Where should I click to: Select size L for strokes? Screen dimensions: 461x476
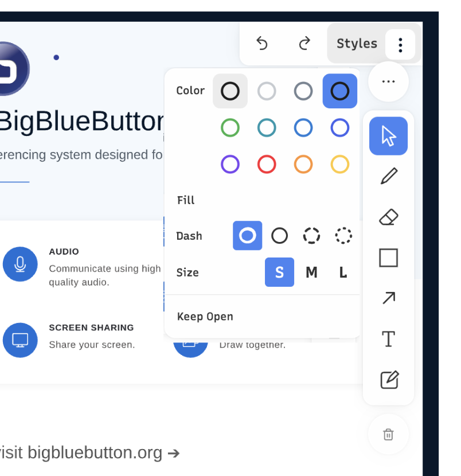pos(342,272)
